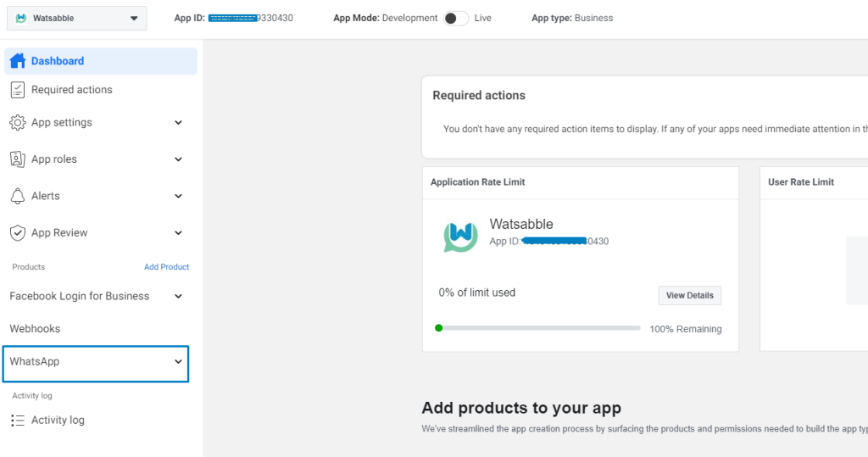
Task: Open Facebook Login for Business product
Action: point(79,297)
